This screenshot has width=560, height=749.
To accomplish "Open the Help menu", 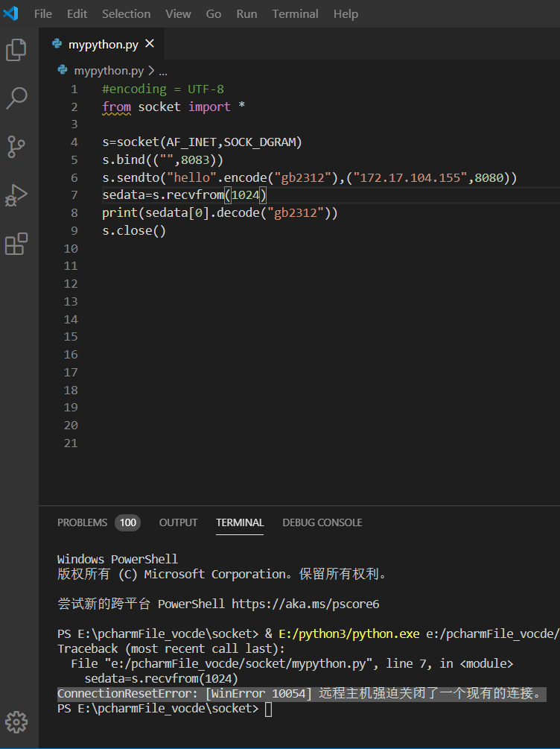I will 346,14.
